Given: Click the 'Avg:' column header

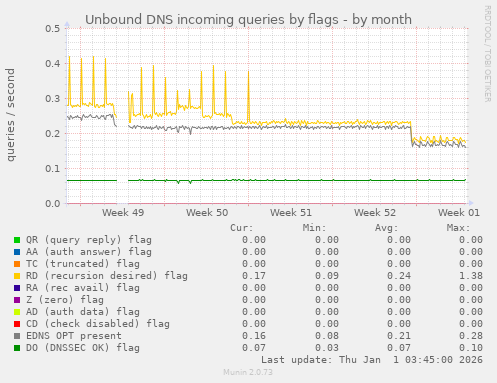Looking at the screenshot, I should [386, 228].
